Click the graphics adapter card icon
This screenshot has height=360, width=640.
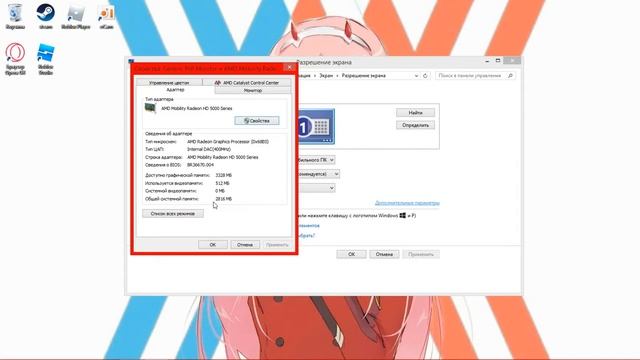point(150,108)
